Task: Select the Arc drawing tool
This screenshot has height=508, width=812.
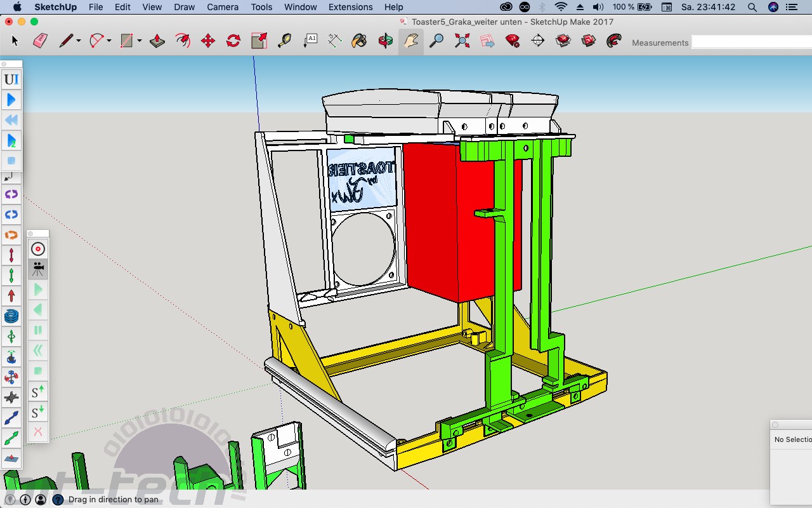Action: coord(96,41)
